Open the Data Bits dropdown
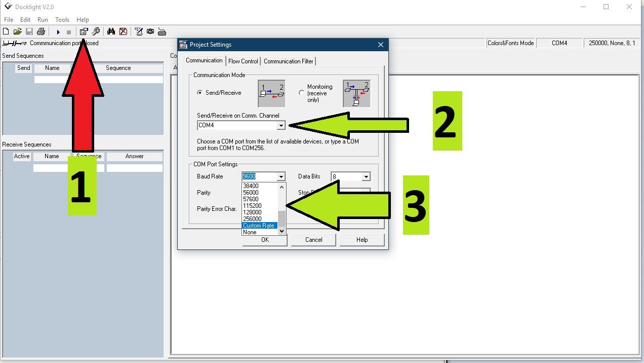The image size is (644, 363). click(366, 176)
